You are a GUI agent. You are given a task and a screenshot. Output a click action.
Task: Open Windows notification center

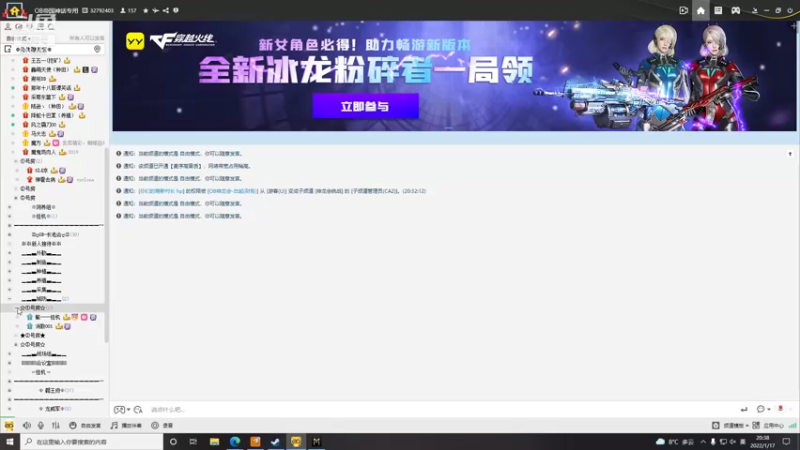[786, 442]
